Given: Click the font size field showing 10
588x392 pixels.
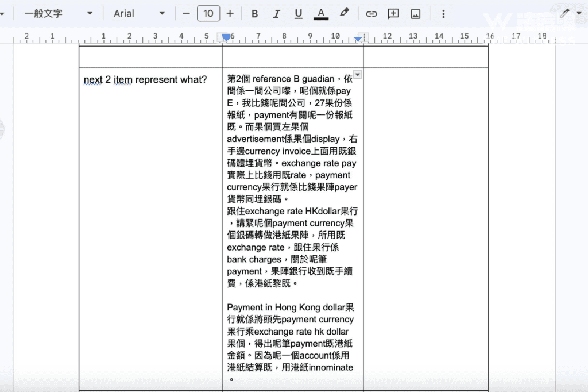Looking at the screenshot, I should point(208,14).
